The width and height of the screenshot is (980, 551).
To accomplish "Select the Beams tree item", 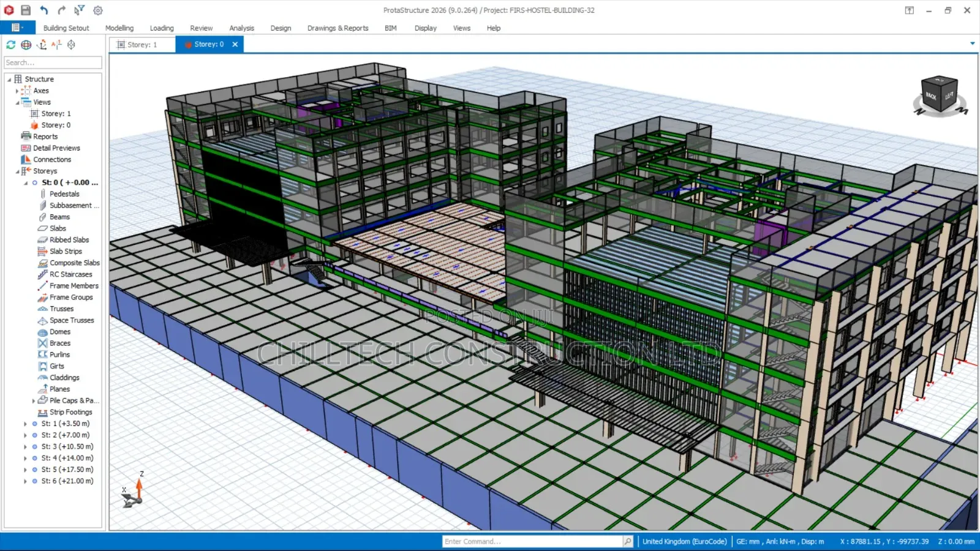I will pyautogui.click(x=59, y=217).
